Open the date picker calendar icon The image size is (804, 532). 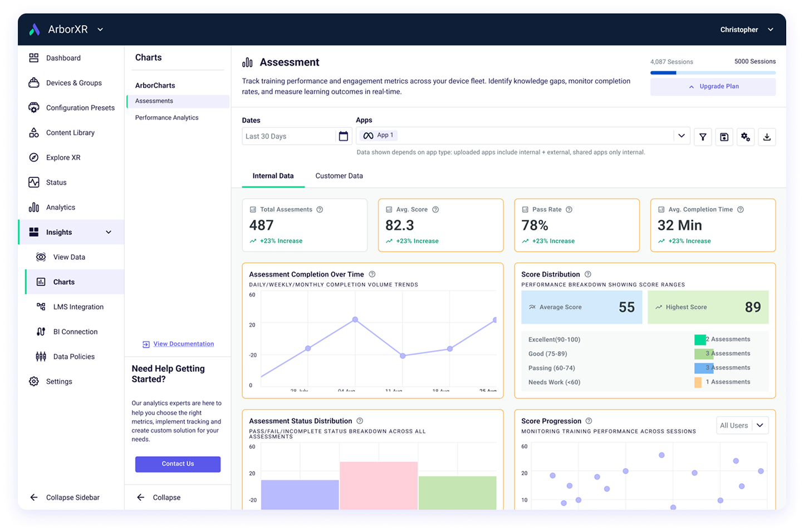pos(344,135)
